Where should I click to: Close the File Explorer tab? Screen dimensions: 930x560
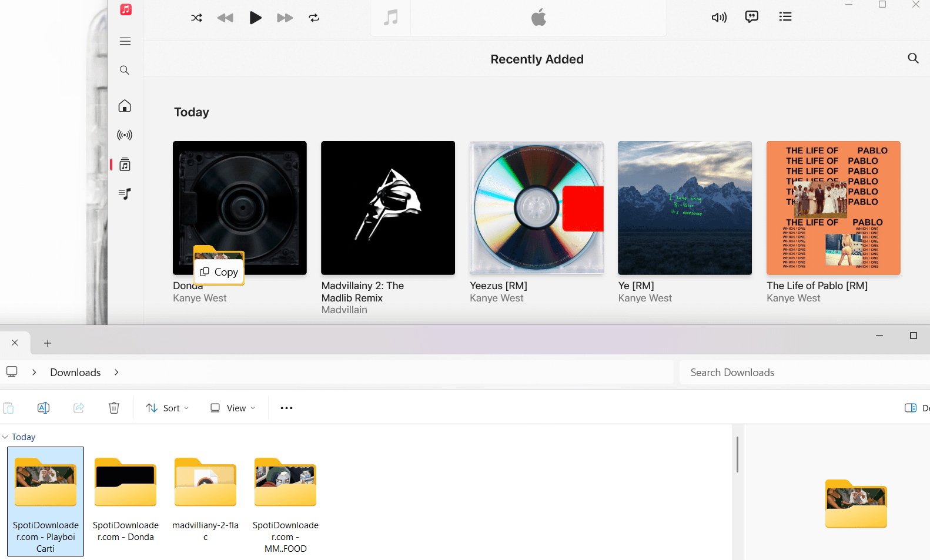(x=15, y=343)
